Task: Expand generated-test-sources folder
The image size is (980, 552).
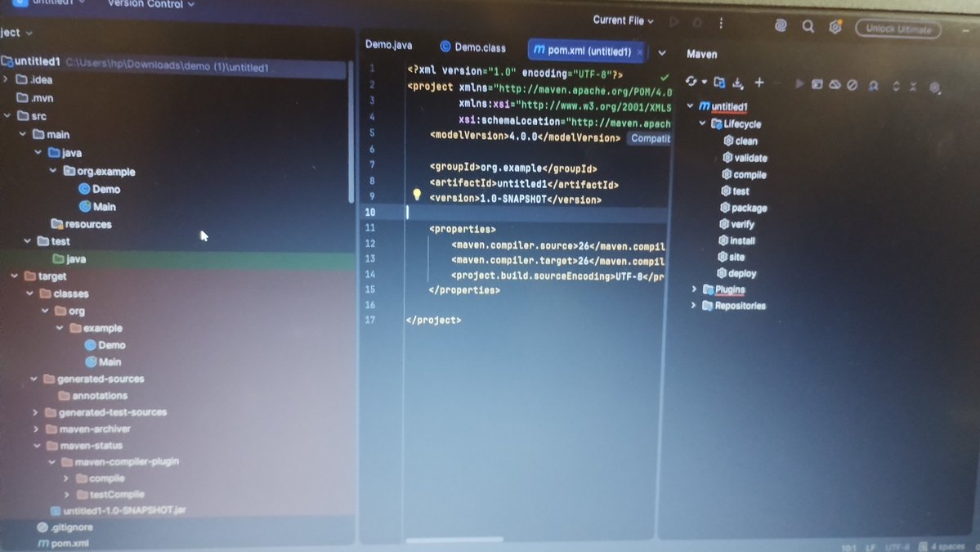Action: tap(36, 413)
